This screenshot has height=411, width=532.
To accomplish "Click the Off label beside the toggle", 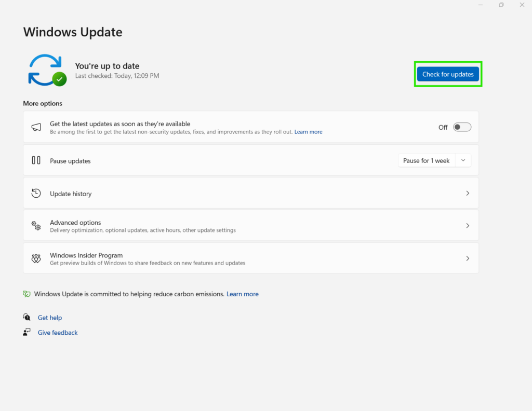I will coord(443,128).
